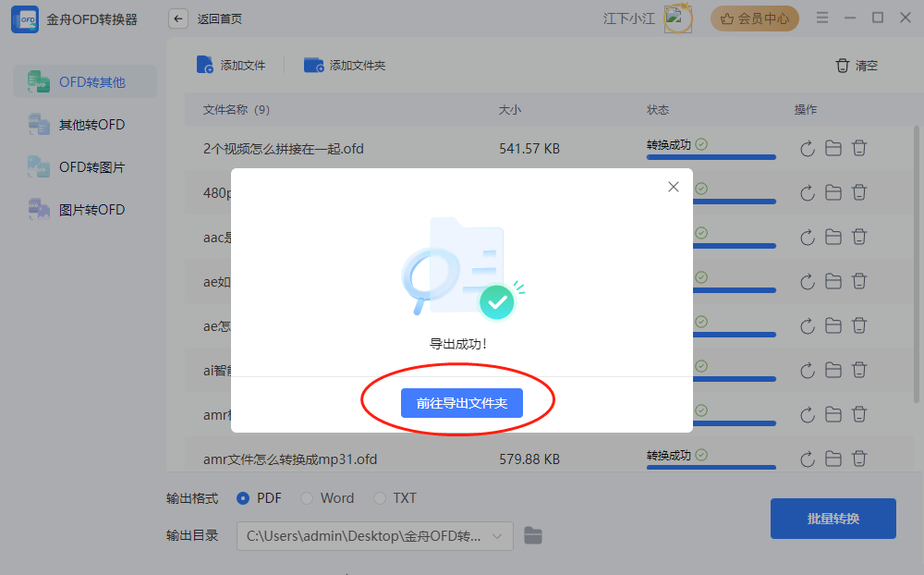This screenshot has height=575, width=924.
Task: Click the 添加文件 add file icon
Action: [x=207, y=65]
